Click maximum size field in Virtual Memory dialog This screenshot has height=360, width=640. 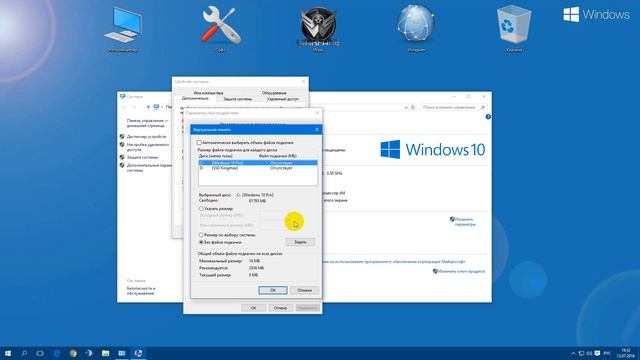(x=274, y=225)
